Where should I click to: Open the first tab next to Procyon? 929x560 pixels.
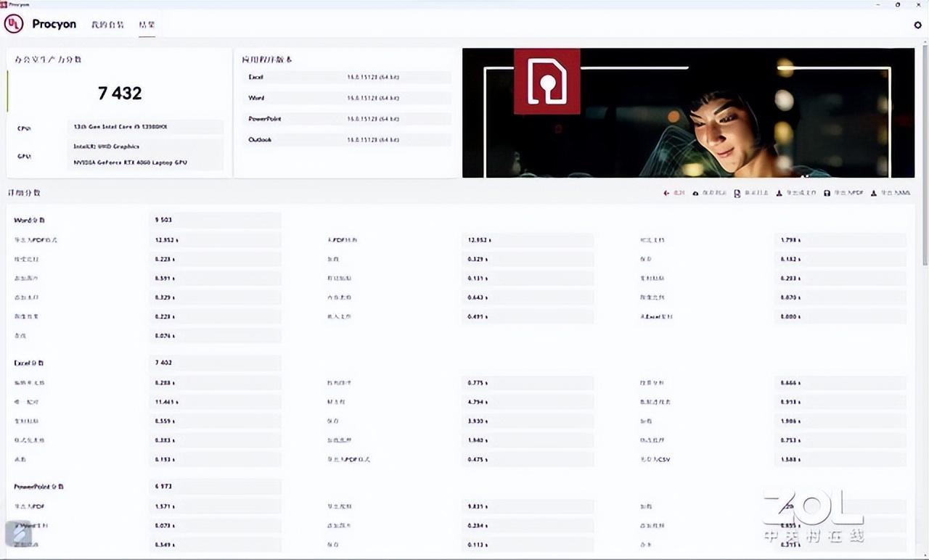pos(107,25)
